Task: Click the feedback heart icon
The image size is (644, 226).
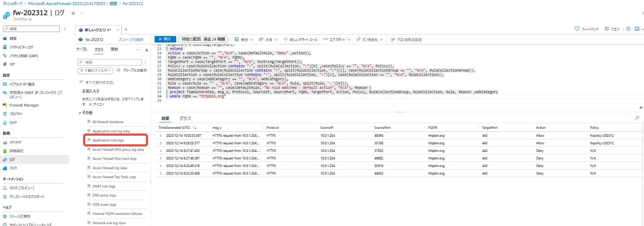Action: pyautogui.click(x=577, y=29)
